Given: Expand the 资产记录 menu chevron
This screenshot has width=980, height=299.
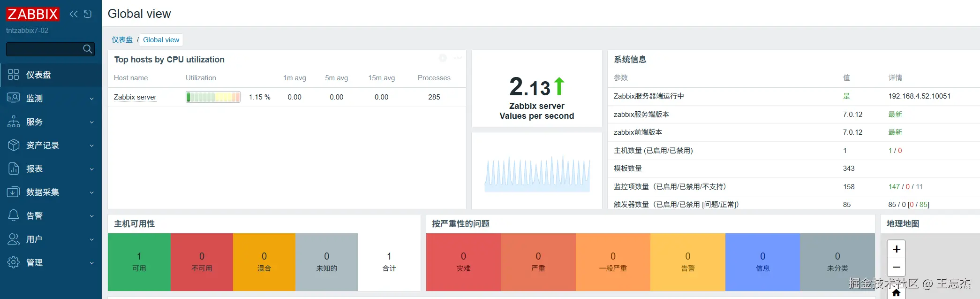Looking at the screenshot, I should [x=92, y=146].
